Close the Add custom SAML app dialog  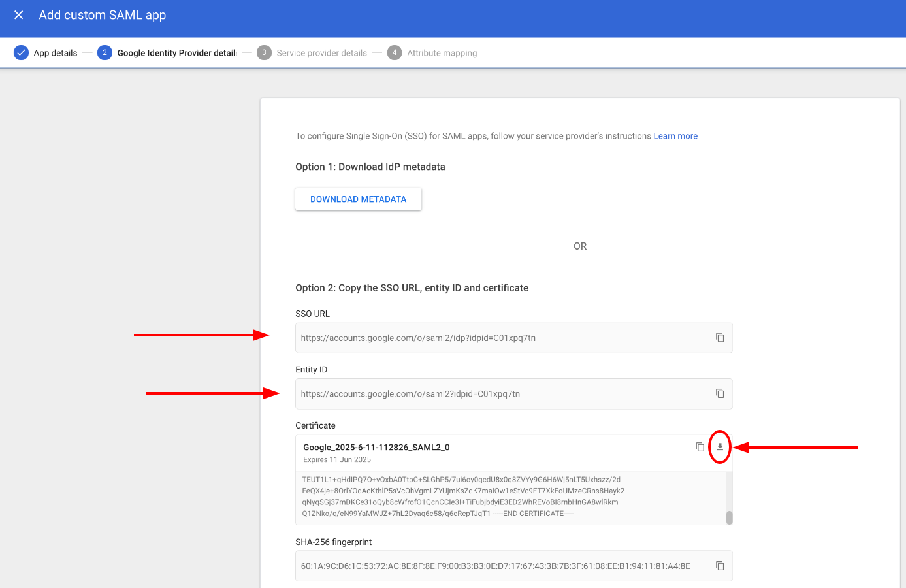click(19, 15)
